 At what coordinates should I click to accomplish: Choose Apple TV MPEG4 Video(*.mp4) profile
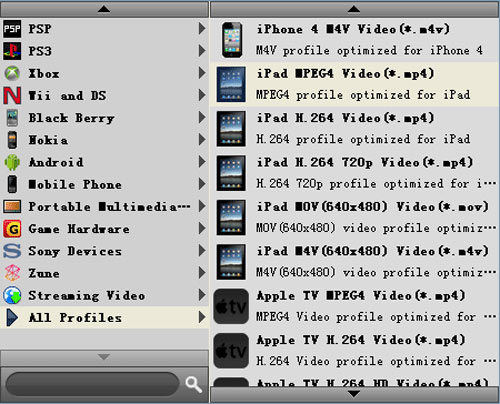pyautogui.click(x=354, y=306)
